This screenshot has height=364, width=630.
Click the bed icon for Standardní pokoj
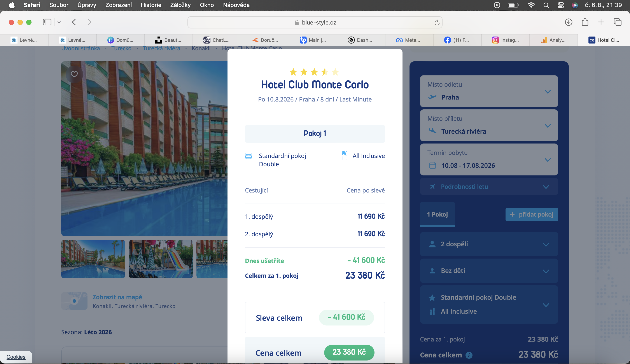[x=248, y=156]
